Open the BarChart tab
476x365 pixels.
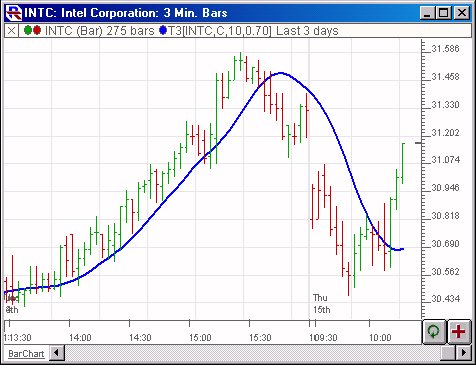[26, 354]
